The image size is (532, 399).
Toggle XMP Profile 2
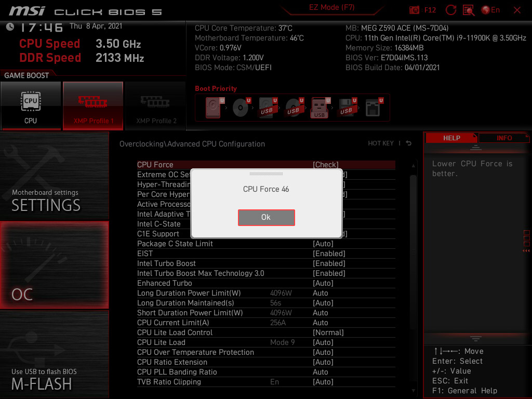click(156, 105)
